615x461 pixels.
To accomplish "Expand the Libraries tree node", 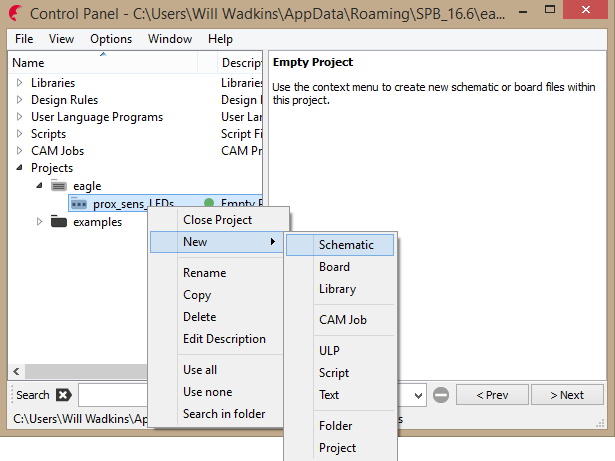I will [19, 83].
